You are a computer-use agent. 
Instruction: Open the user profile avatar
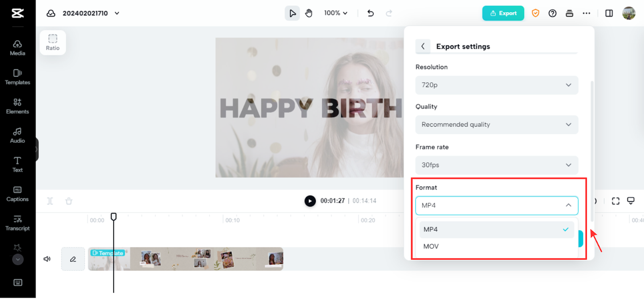pyautogui.click(x=629, y=14)
